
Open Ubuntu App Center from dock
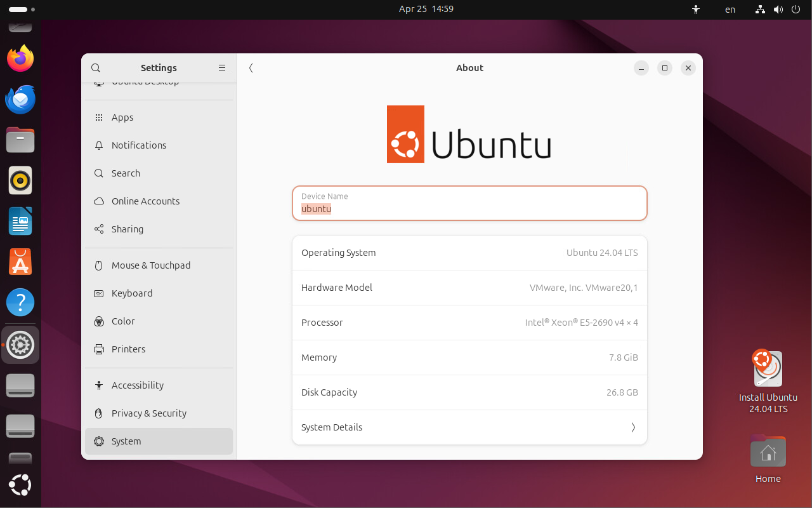coord(20,262)
